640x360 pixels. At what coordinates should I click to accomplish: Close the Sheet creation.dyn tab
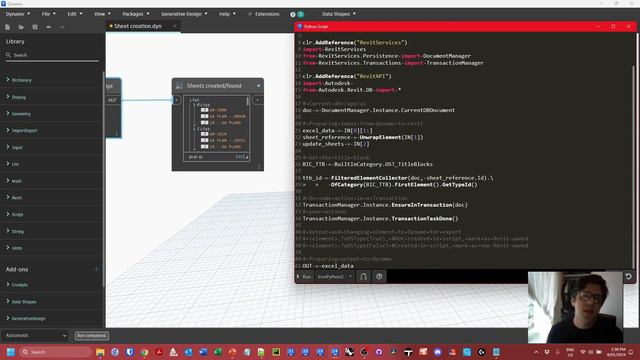(x=174, y=26)
